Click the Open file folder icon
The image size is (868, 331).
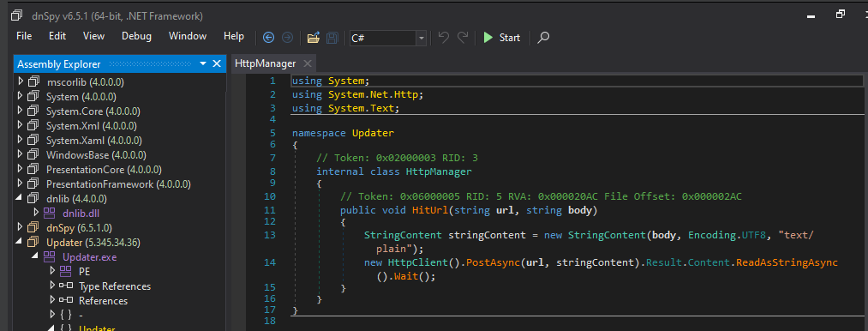click(314, 37)
